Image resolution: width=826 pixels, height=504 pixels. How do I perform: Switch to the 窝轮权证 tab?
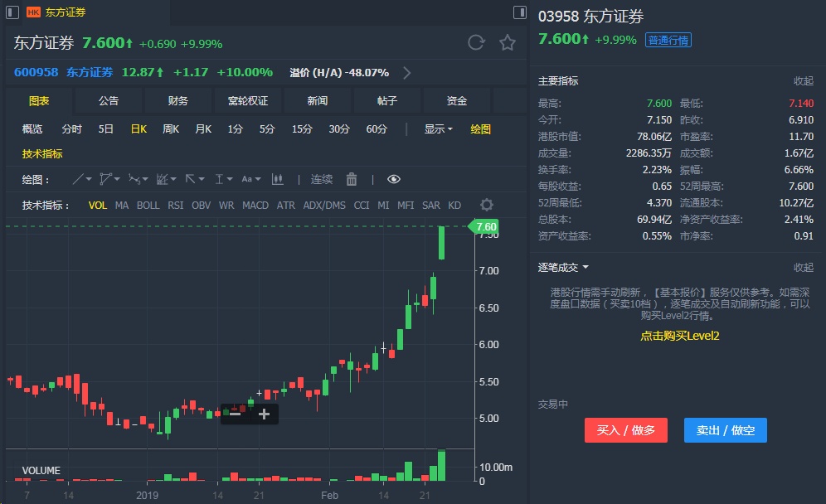click(248, 100)
